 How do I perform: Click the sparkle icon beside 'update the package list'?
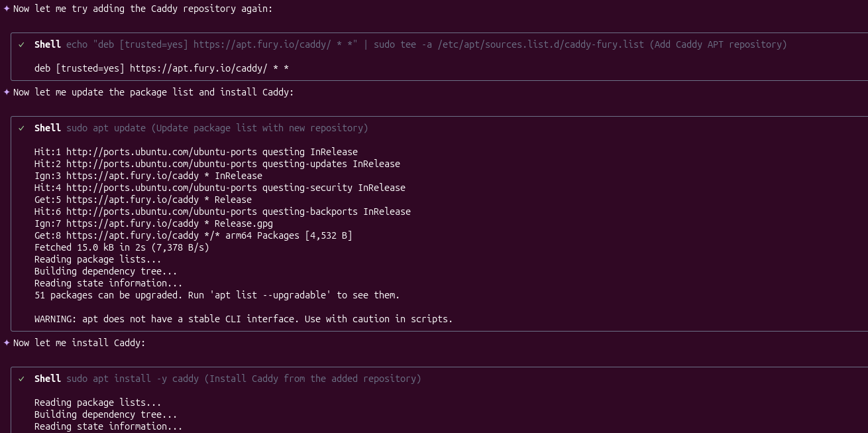pos(7,92)
